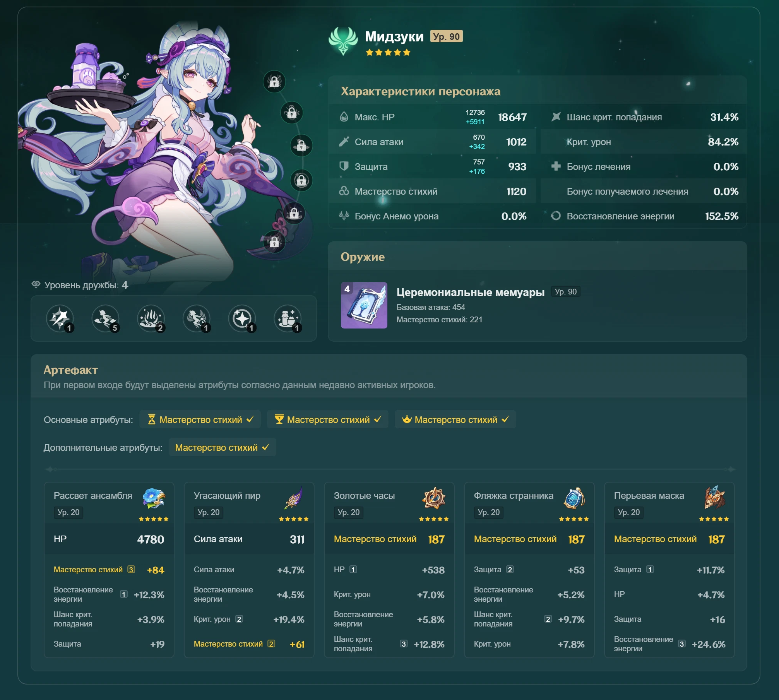Open the elemental skill talent icon level 5
Image resolution: width=779 pixels, height=700 pixels.
point(105,319)
